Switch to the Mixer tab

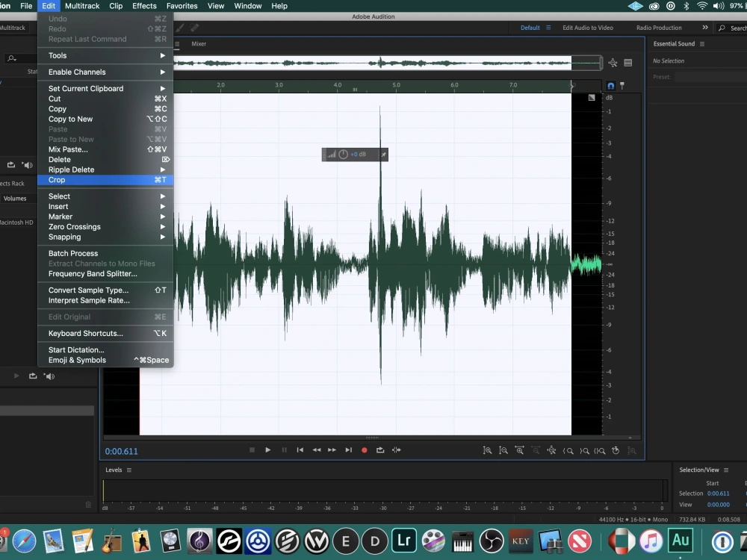199,44
